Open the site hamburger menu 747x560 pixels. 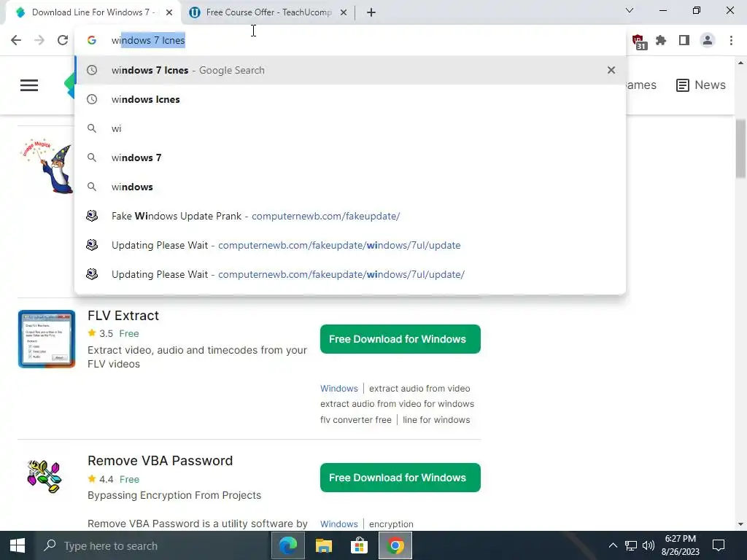(29, 85)
